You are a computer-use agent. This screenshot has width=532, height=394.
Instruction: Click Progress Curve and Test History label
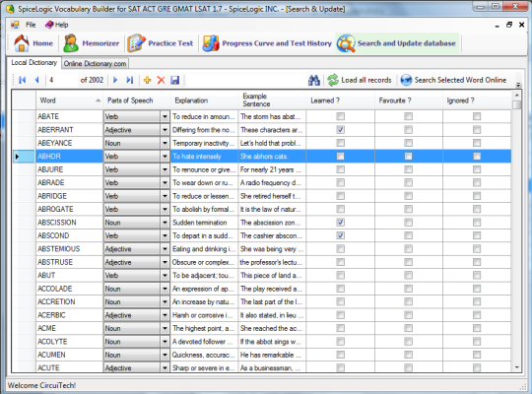(x=277, y=43)
